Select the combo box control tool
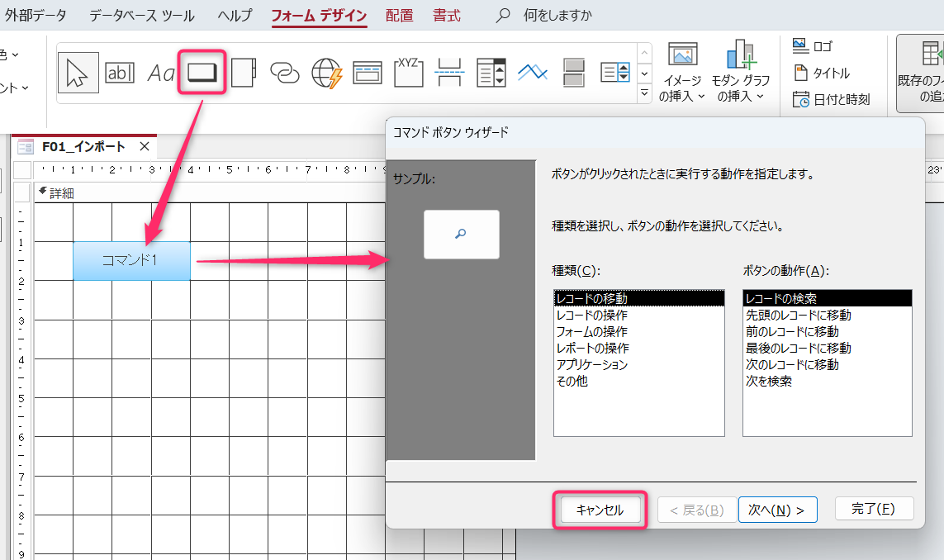The image size is (944, 560). [x=491, y=72]
